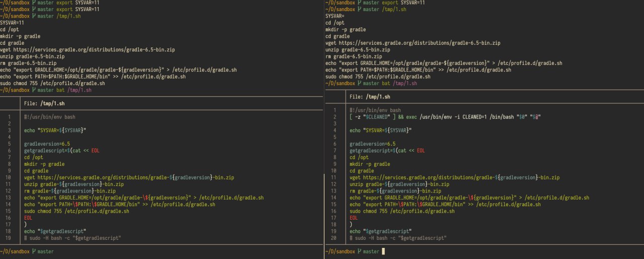This screenshot has height=259, width=644.
Task: Click 'echo "SYSVAR=${SYSVAR}"' on line 3 in left pane
Action: pyautogui.click(x=55, y=131)
